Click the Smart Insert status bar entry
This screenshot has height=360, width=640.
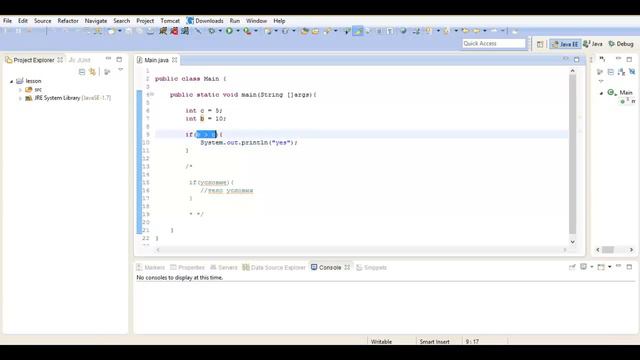pos(435,341)
